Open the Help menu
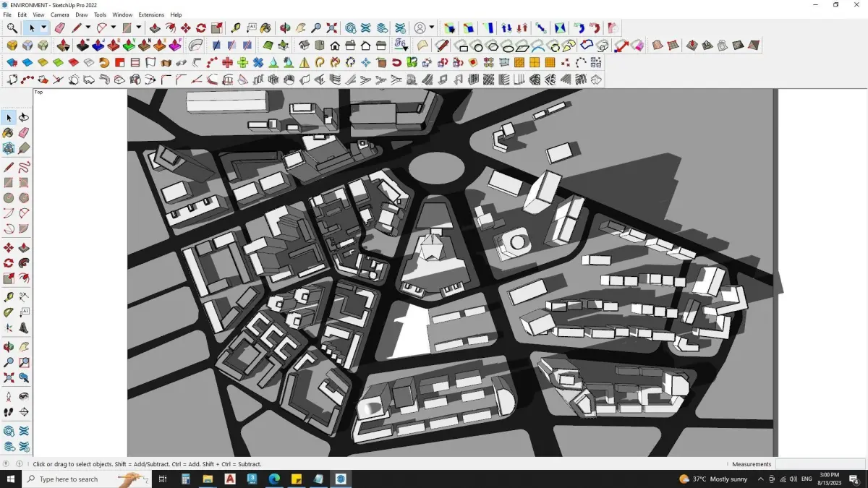The height and width of the screenshot is (488, 868). click(176, 14)
